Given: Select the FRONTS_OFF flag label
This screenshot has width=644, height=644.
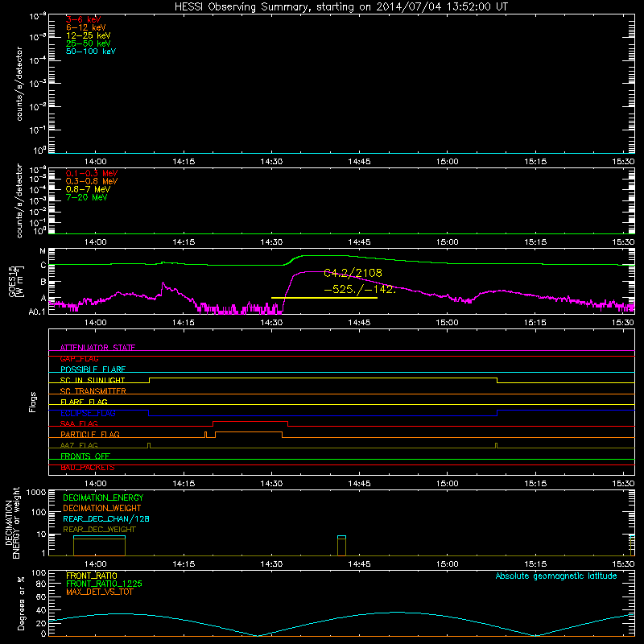Looking at the screenshot, I should click(x=85, y=456).
